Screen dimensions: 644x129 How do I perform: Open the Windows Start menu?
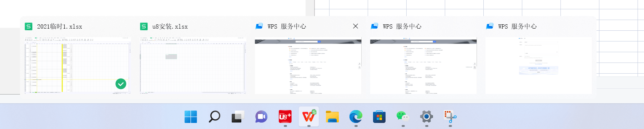click(191, 116)
